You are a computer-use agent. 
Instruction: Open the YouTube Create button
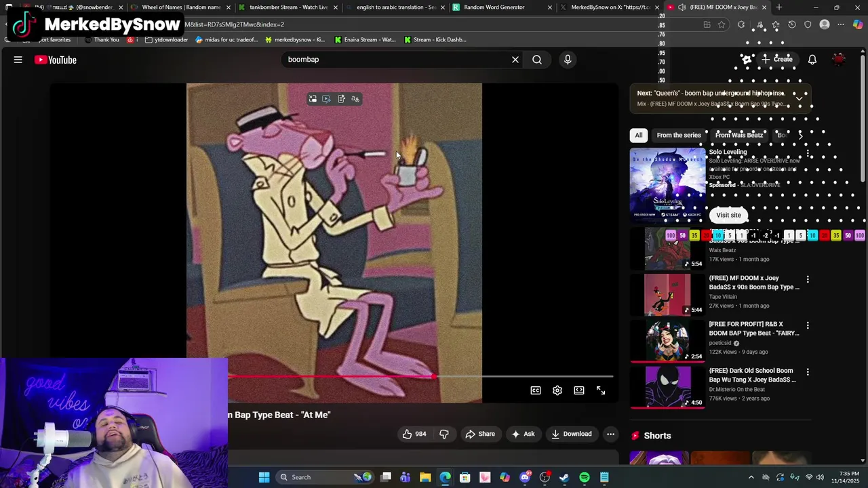tap(776, 60)
